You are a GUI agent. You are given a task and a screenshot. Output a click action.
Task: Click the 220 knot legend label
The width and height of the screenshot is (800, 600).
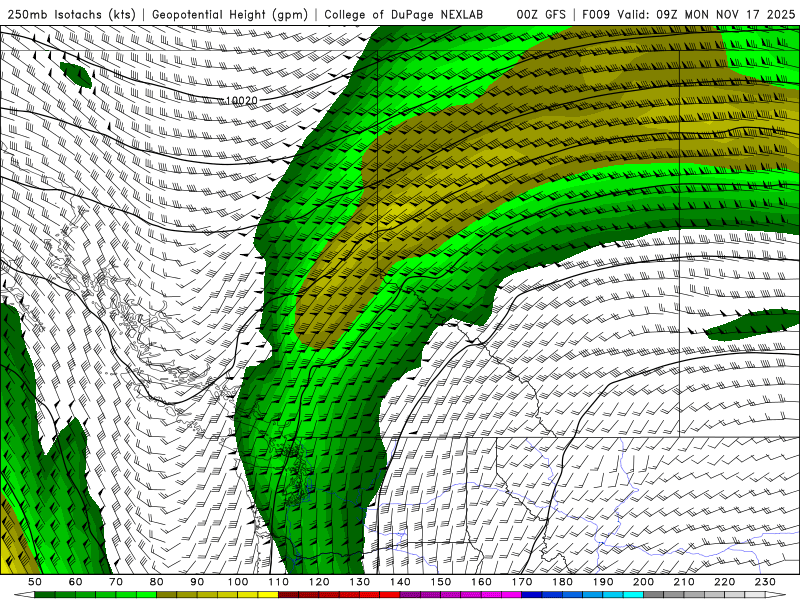coord(724,582)
